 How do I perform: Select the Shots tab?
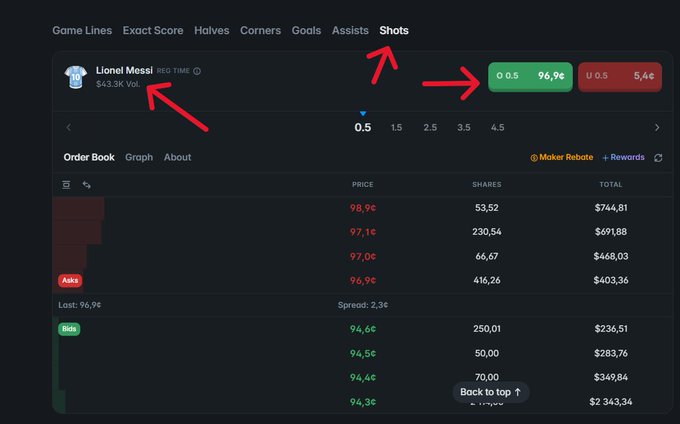coord(394,30)
